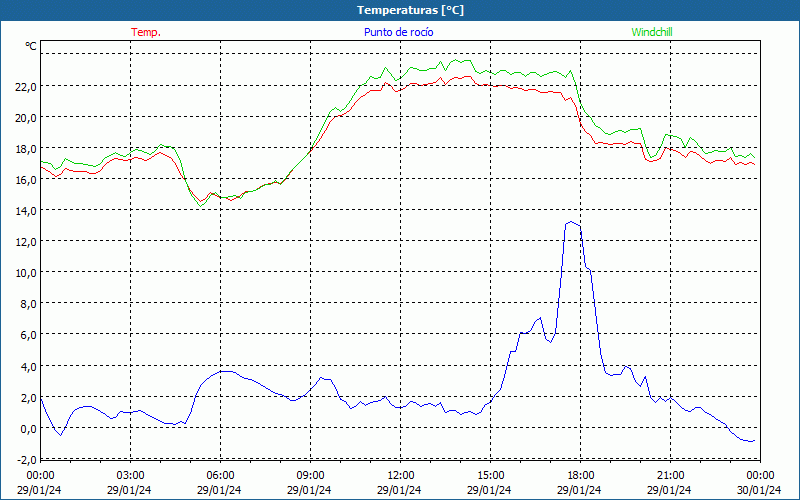Image resolution: width=800 pixels, height=500 pixels.
Task: Click the 18,0 y-axis value
Action: click(26, 149)
